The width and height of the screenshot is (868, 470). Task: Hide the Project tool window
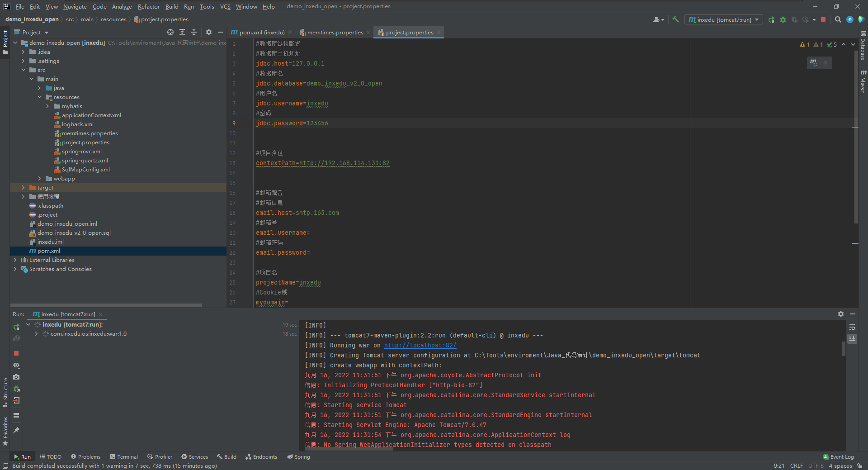click(221, 32)
